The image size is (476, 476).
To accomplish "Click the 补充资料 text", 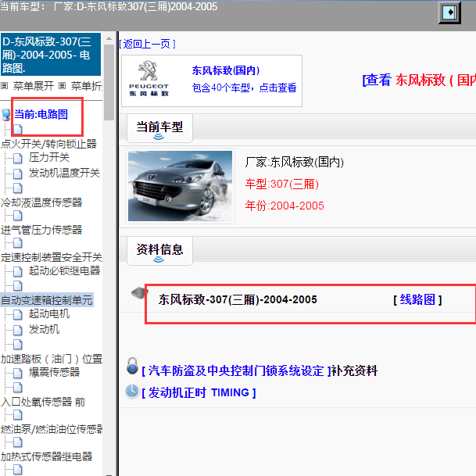I will pos(355,371).
